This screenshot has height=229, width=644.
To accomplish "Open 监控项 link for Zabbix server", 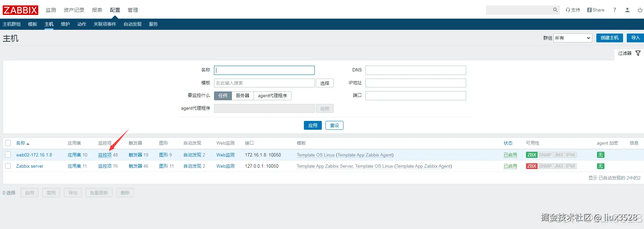I will [105, 166].
